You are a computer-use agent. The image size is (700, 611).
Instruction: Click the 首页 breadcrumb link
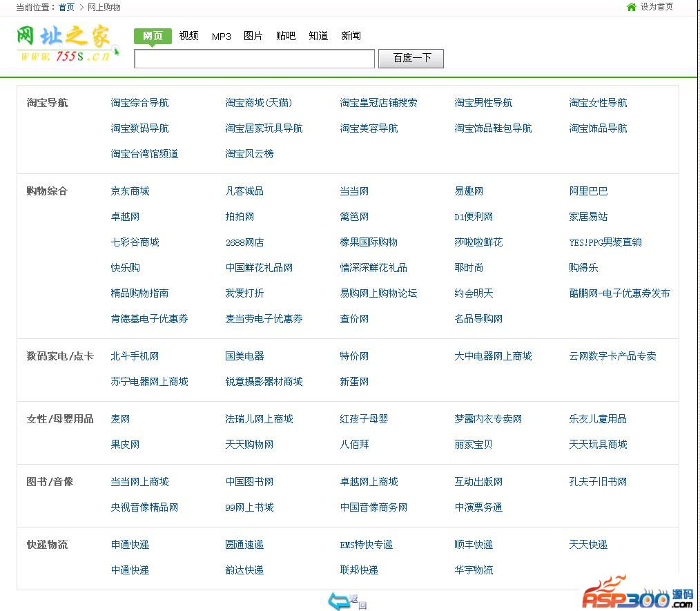(66, 7)
